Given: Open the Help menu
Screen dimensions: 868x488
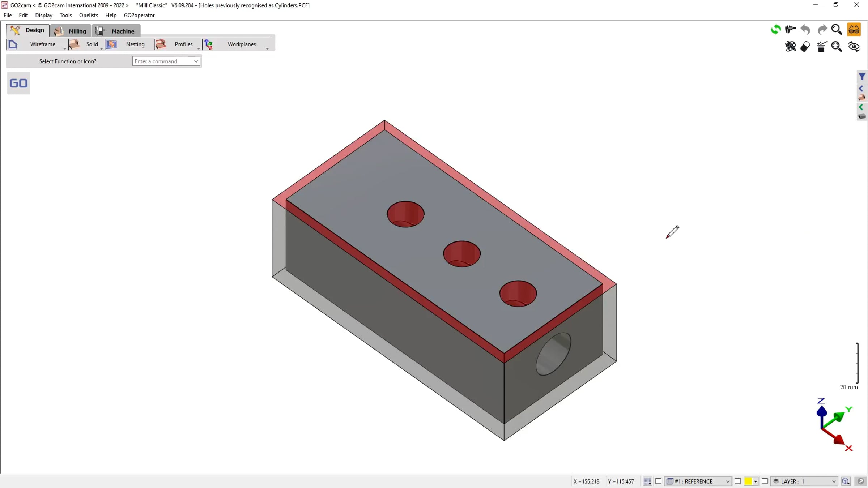Looking at the screenshot, I should (x=111, y=15).
